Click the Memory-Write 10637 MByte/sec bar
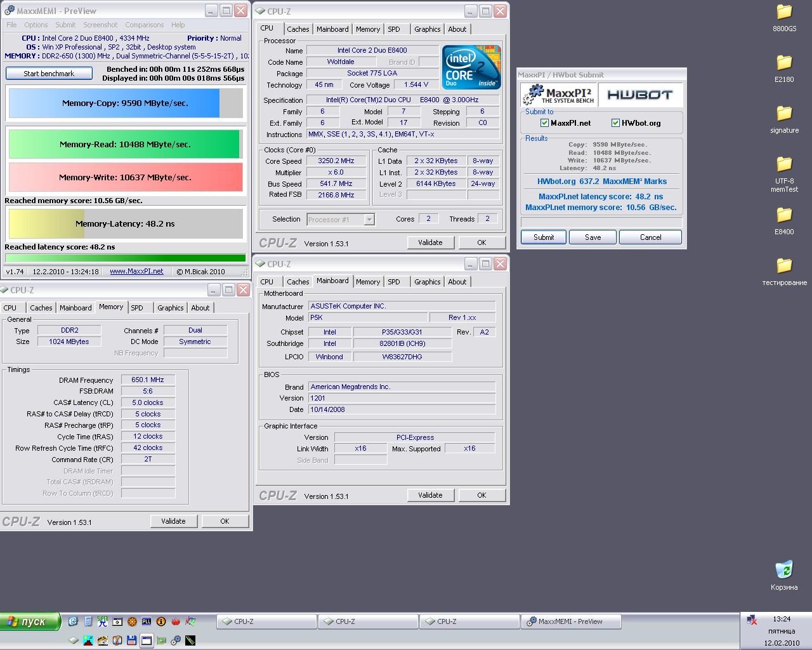Screen dimensions: 812x650 tap(125, 177)
